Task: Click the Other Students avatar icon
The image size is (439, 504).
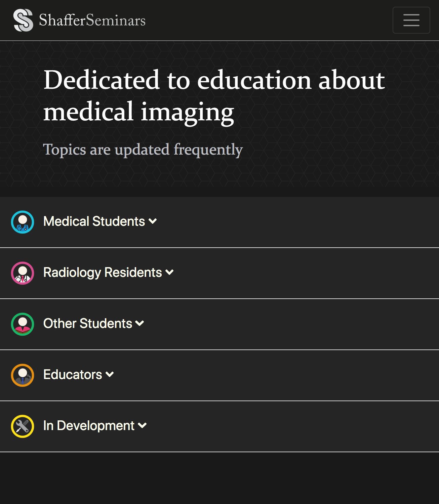Action: tap(23, 324)
